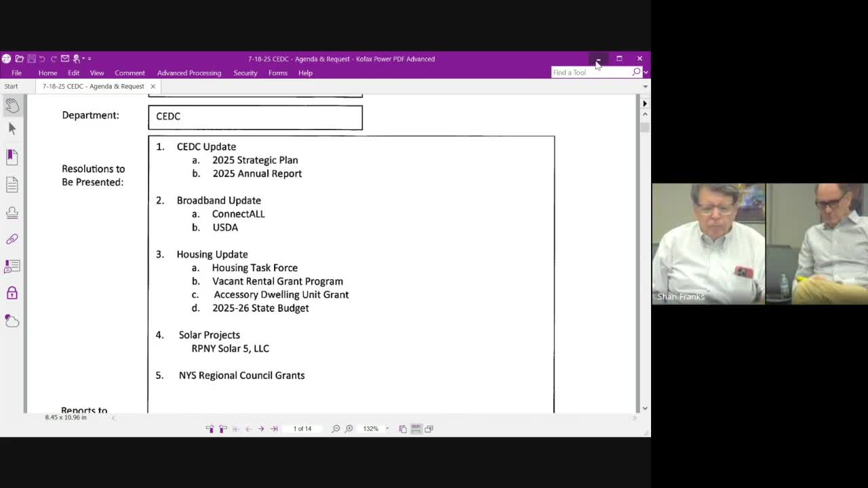The height and width of the screenshot is (488, 868).
Task: Open the zoom level dropdown next to 132%
Action: (387, 429)
